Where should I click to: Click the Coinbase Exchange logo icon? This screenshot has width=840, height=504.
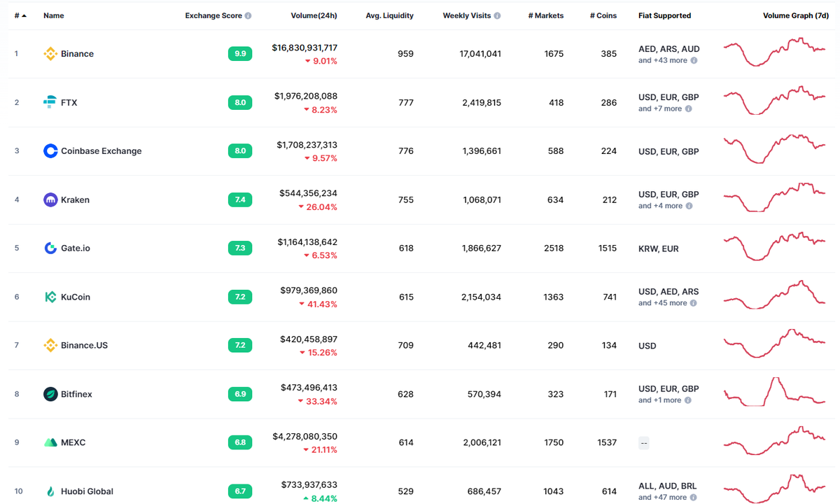50,150
